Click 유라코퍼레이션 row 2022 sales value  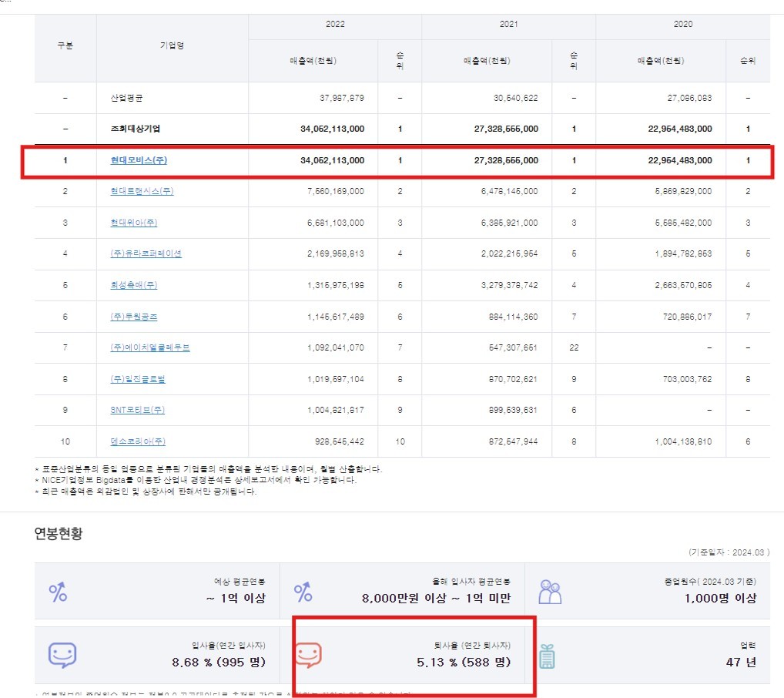click(x=336, y=253)
